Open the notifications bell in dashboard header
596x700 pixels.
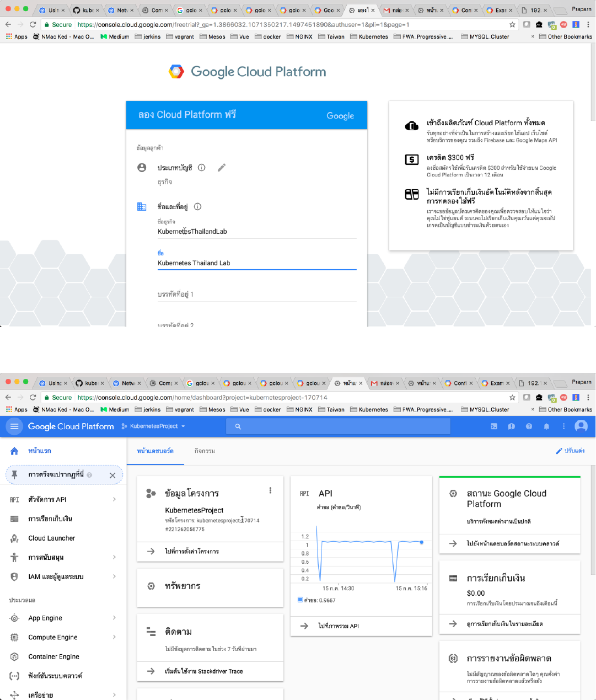[546, 426]
